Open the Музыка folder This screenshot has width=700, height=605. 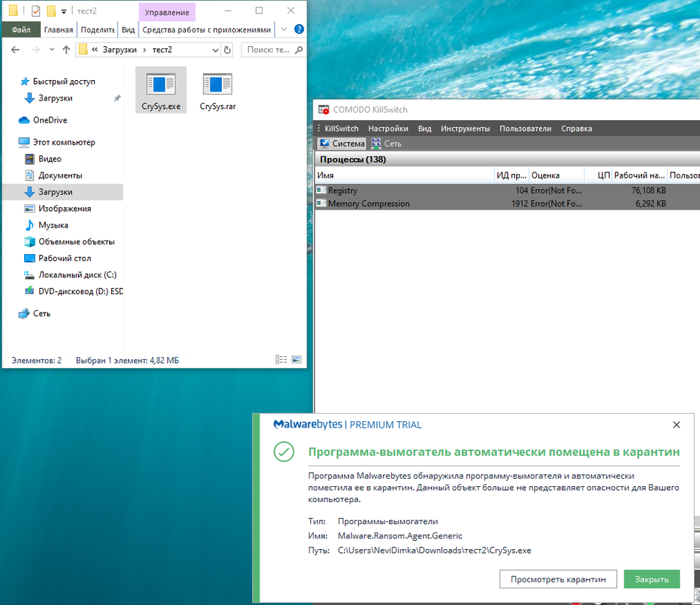coord(46,225)
